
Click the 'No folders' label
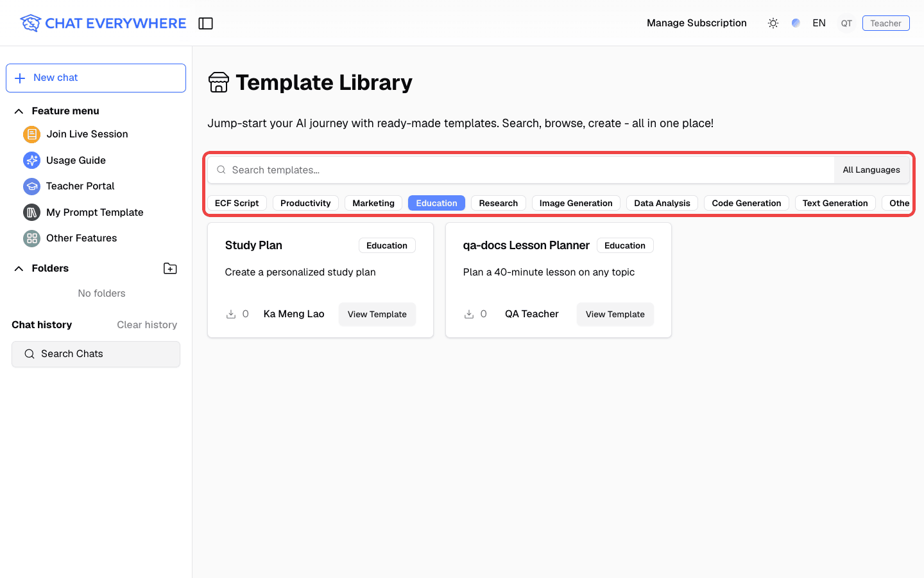tap(101, 293)
